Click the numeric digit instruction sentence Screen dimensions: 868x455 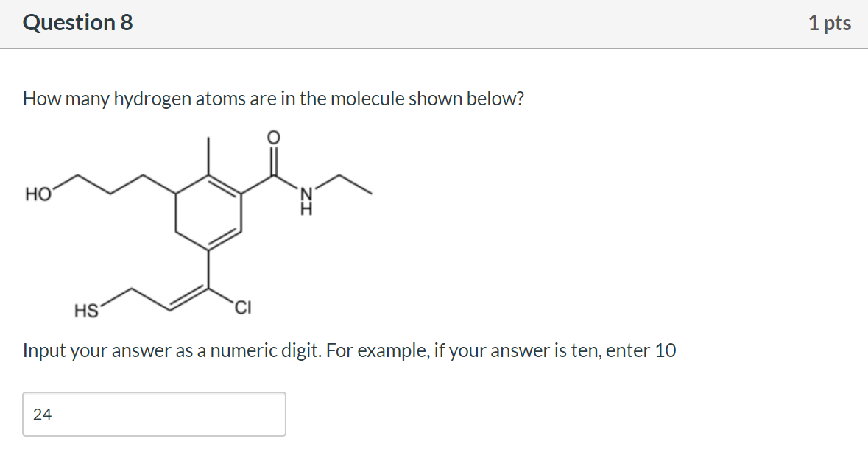[348, 350]
